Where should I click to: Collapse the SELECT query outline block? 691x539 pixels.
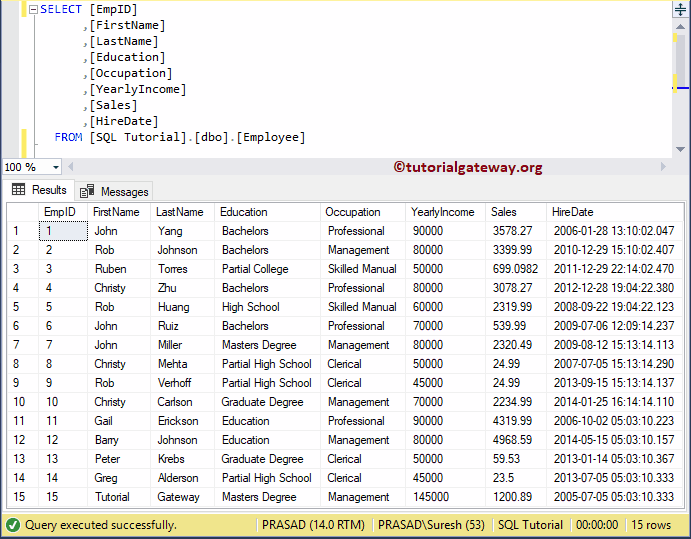coord(33,10)
